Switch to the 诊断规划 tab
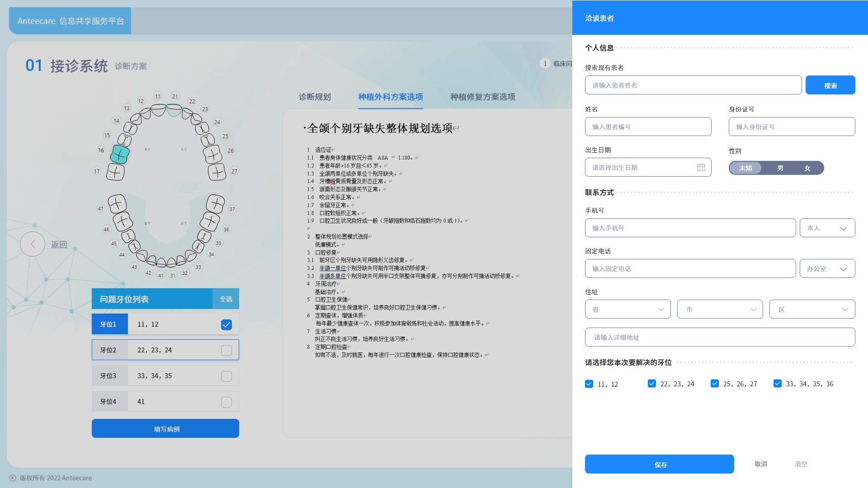 click(x=315, y=97)
